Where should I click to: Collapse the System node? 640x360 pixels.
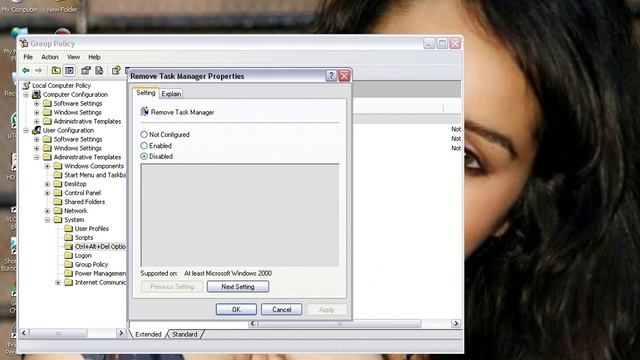47,220
